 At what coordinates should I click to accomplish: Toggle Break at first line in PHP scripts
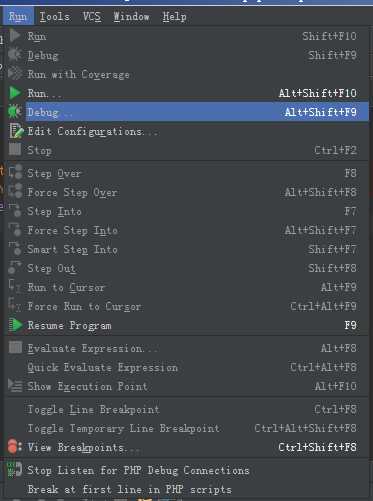[x=188, y=489]
